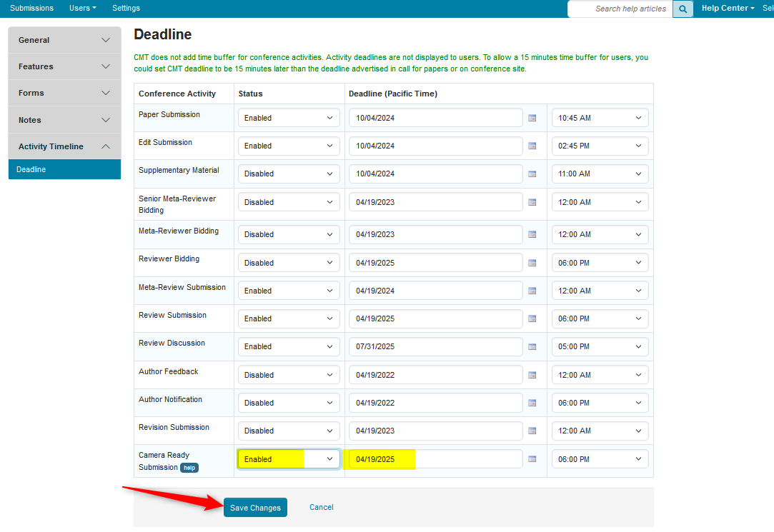Collapse the Activity Timeline section
Image resolution: width=774 pixels, height=532 pixels.
click(64, 146)
